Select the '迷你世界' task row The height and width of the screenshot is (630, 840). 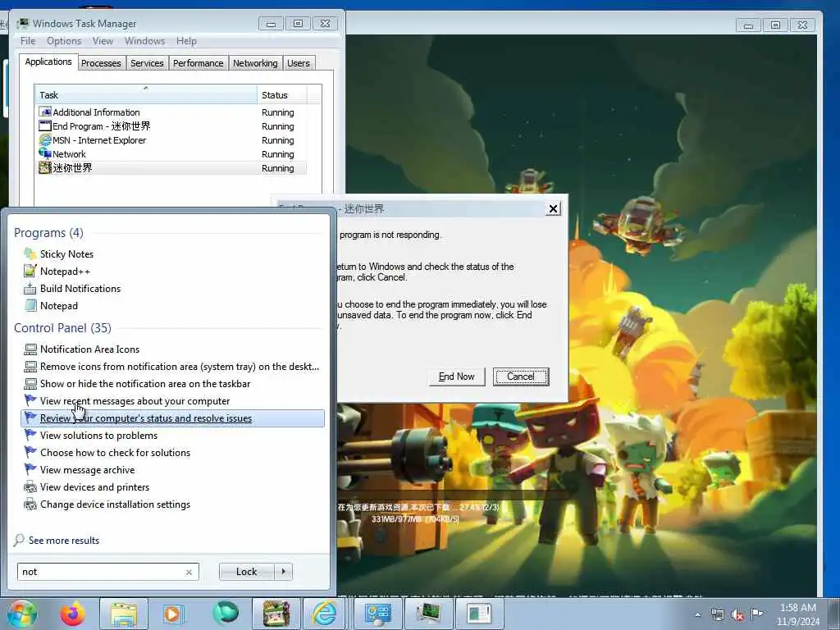click(x=171, y=167)
